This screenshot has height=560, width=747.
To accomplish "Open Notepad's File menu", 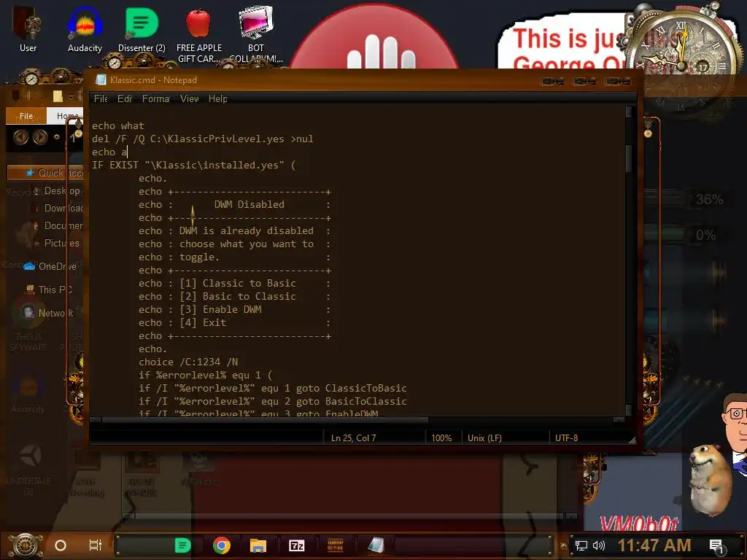I will (101, 98).
